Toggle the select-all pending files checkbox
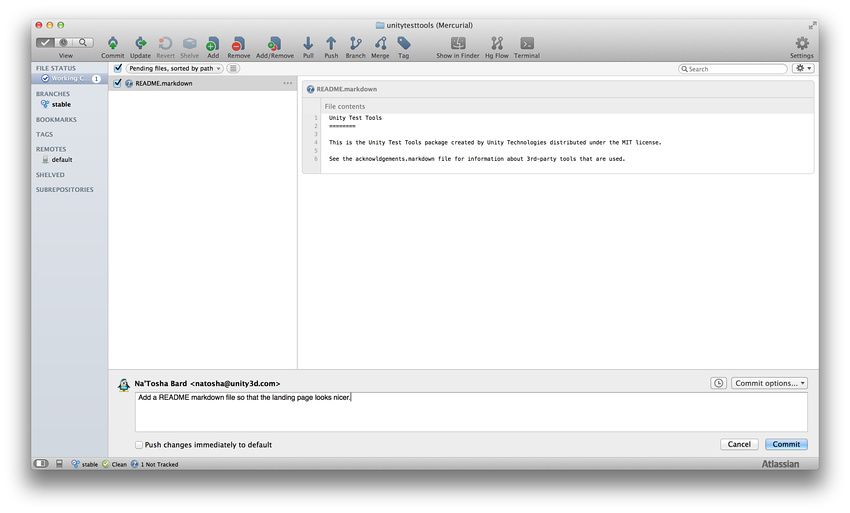 tap(118, 68)
